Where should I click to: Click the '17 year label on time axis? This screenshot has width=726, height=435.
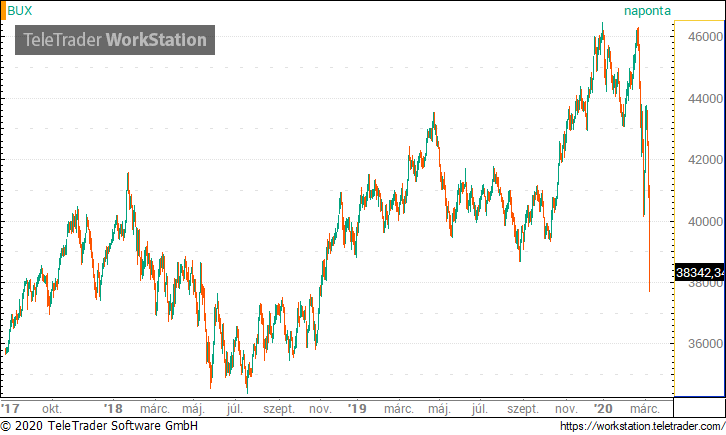click(x=11, y=409)
